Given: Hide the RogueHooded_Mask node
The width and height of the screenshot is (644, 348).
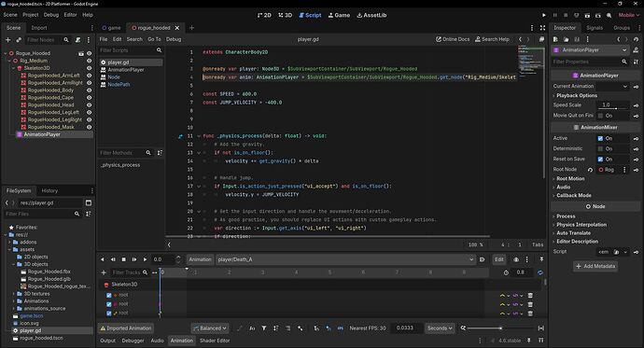Looking at the screenshot, I should 89,127.
